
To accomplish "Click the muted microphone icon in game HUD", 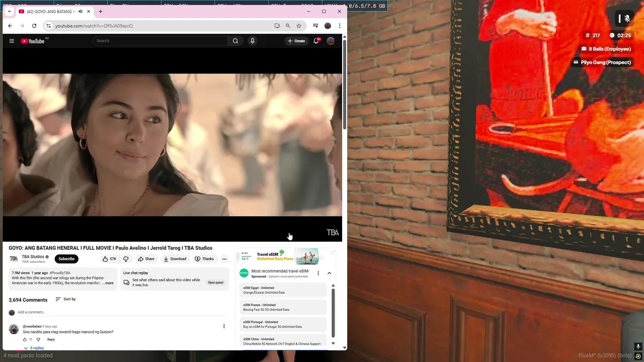I will coord(627,19).
